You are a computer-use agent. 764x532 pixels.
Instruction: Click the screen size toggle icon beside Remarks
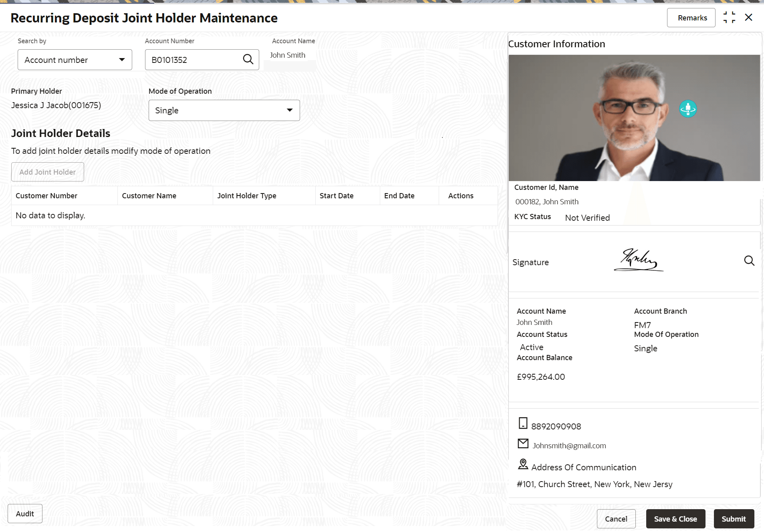click(x=729, y=18)
